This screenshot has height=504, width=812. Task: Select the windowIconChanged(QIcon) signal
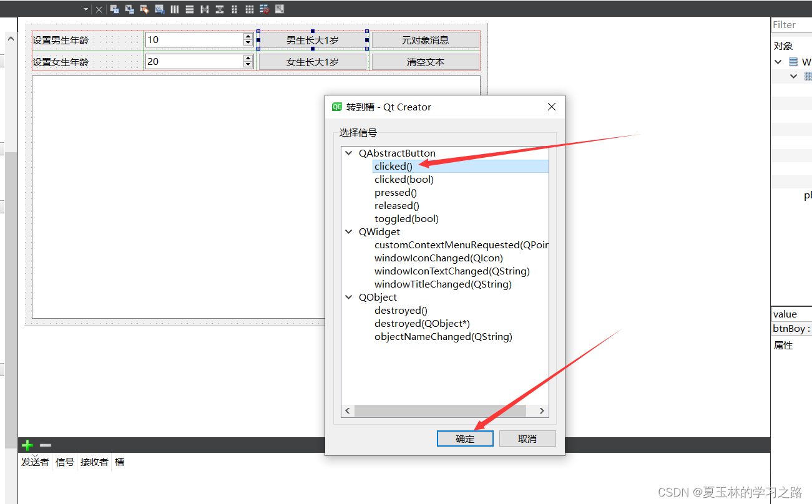tap(438, 258)
